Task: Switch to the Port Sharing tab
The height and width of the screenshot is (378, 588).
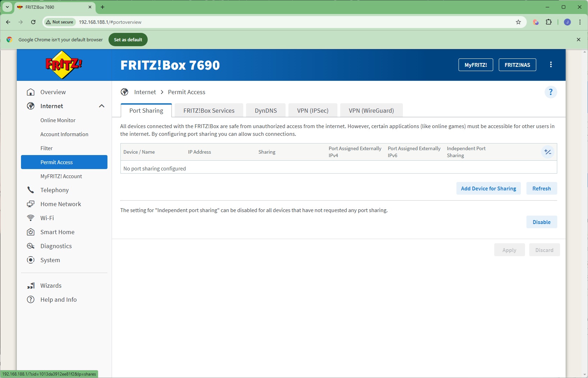Action: tap(146, 111)
